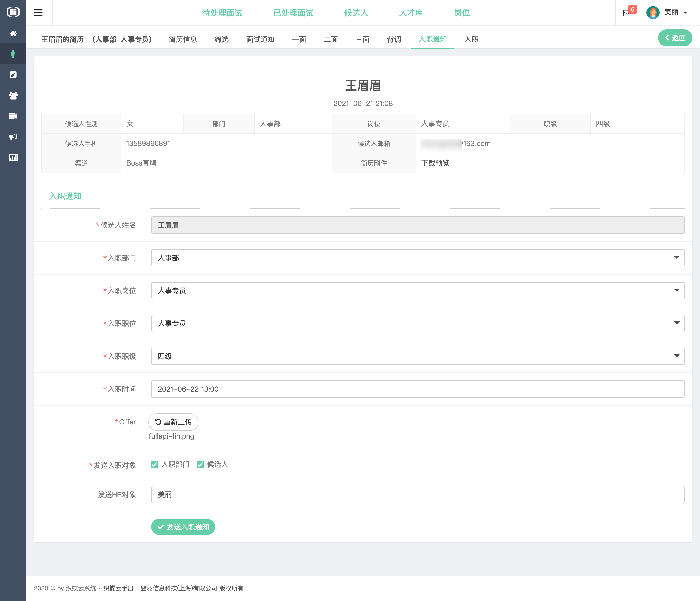Uncheck the 候选人 checkbox
This screenshot has width=700, height=601.
pyautogui.click(x=200, y=464)
